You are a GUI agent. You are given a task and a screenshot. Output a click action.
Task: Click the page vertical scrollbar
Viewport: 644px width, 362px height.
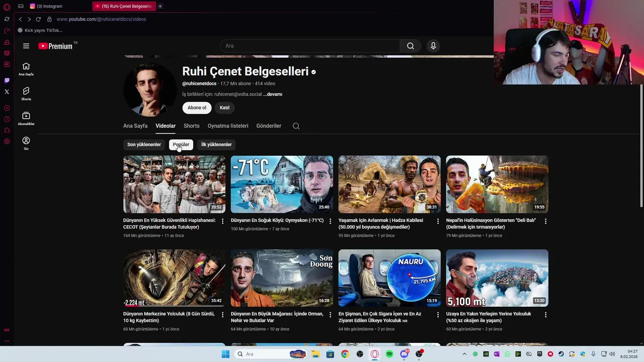pos(641,146)
